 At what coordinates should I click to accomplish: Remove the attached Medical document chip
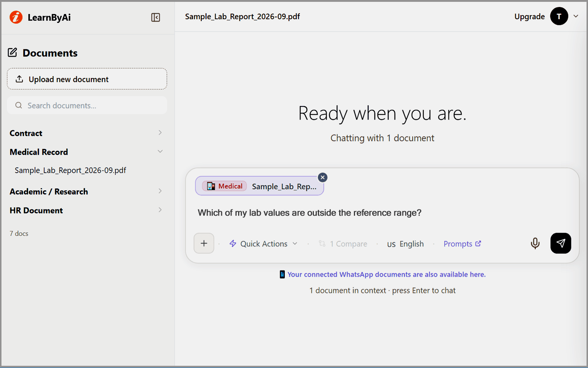[323, 177]
